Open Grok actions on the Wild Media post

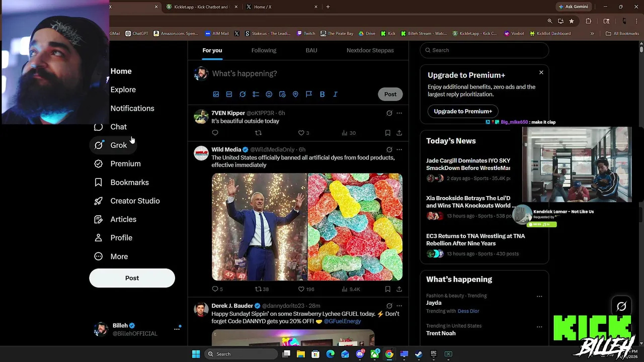pyautogui.click(x=389, y=150)
